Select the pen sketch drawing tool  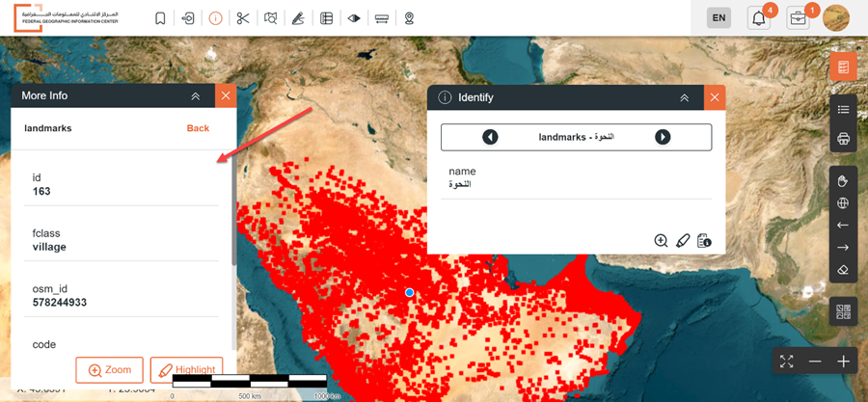point(298,18)
